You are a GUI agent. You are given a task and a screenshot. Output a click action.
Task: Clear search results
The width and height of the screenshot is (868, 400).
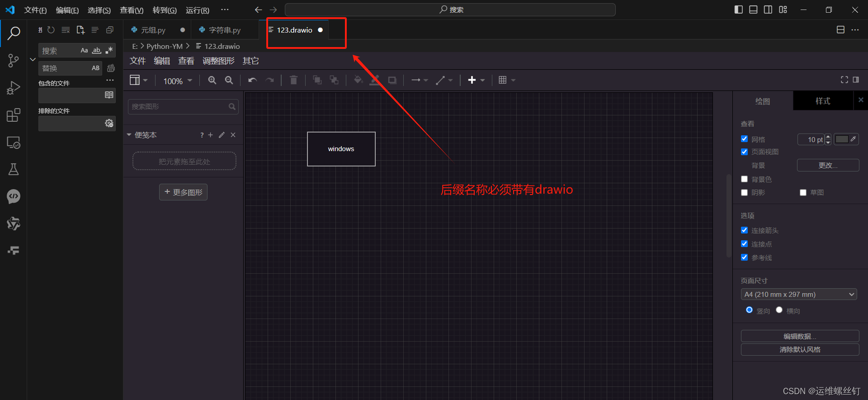[66, 30]
